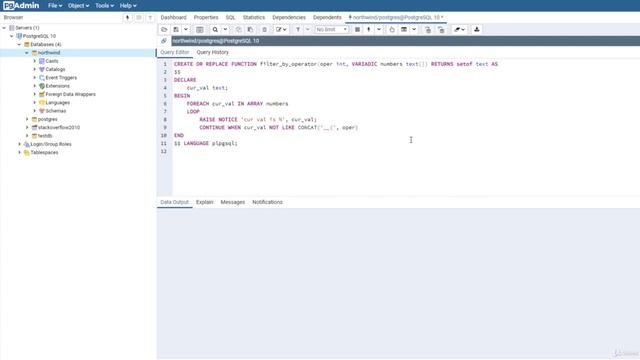This screenshot has height=360, width=640.
Task: Switch to the Statistics tab
Action: point(253,18)
